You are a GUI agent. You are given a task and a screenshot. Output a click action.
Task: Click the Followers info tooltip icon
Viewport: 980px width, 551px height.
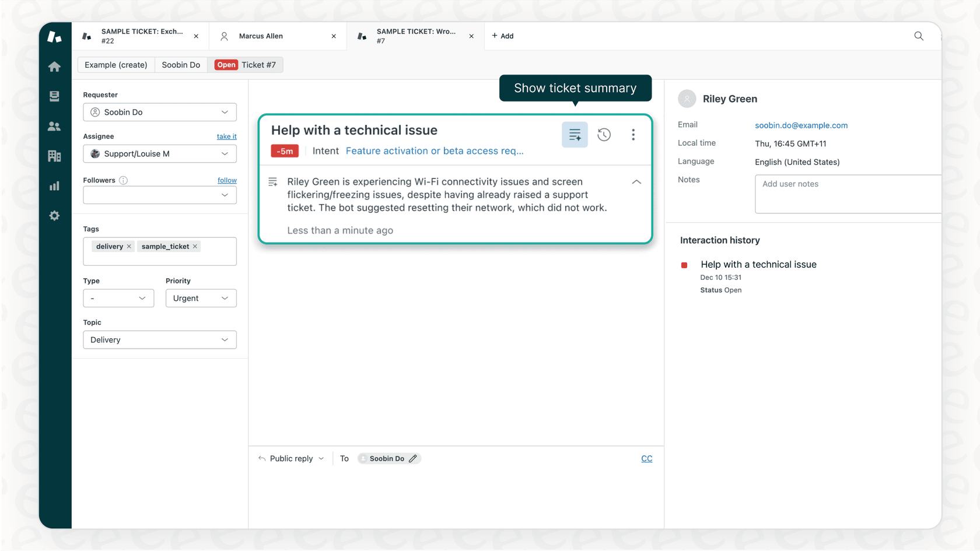[x=124, y=180]
